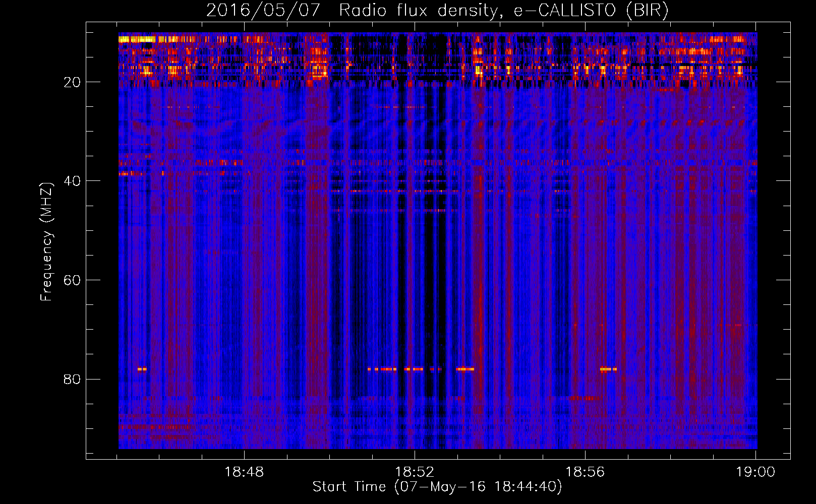Click the plot title '2016/05/07 Radio flux density, e-CALLISTO (BIR)'
The image size is (816, 504).
click(437, 11)
